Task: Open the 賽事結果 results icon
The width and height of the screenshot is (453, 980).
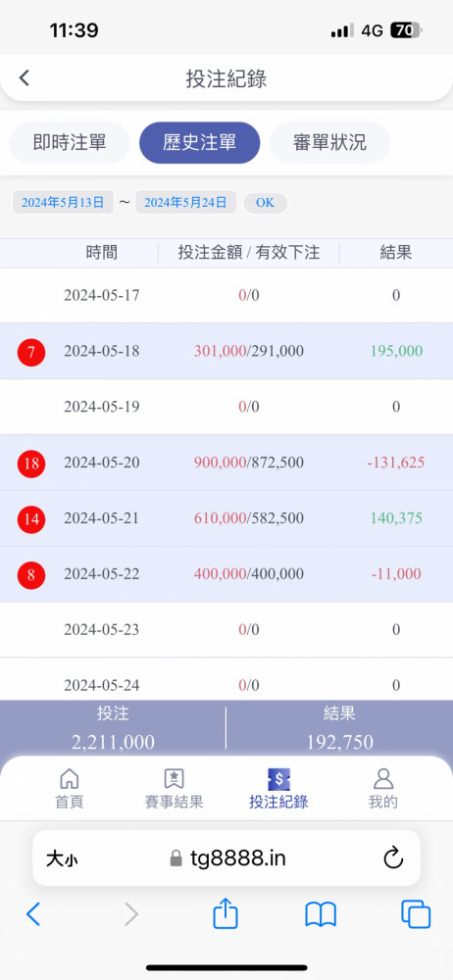Action: tap(174, 779)
